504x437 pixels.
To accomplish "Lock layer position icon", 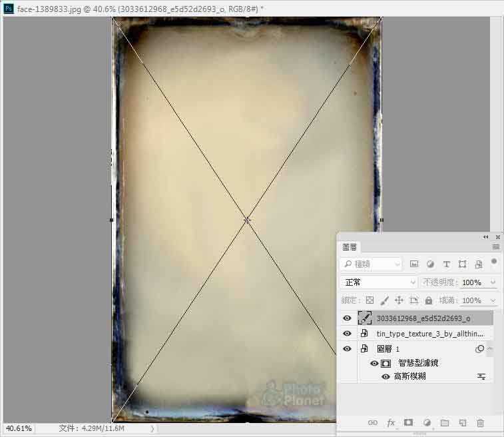I will 399,300.
